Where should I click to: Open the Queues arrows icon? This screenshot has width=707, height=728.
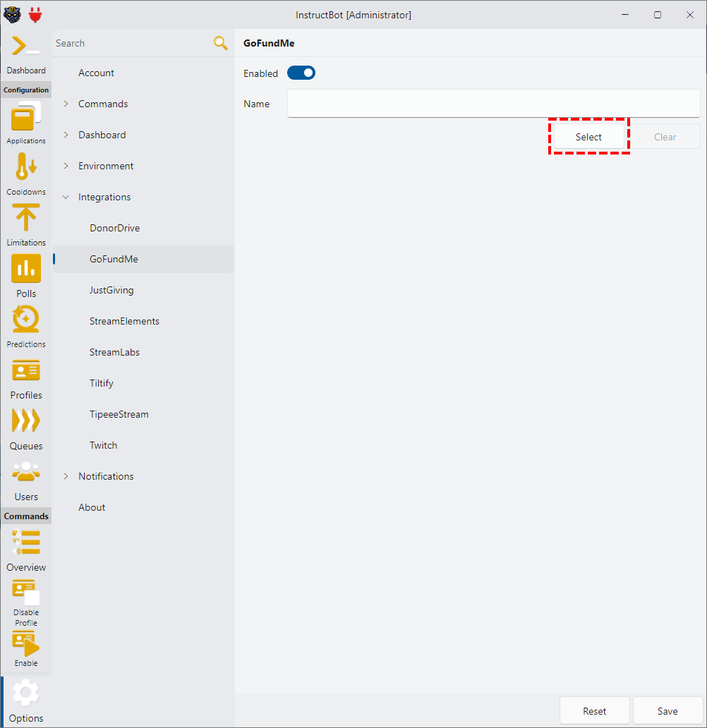click(25, 420)
